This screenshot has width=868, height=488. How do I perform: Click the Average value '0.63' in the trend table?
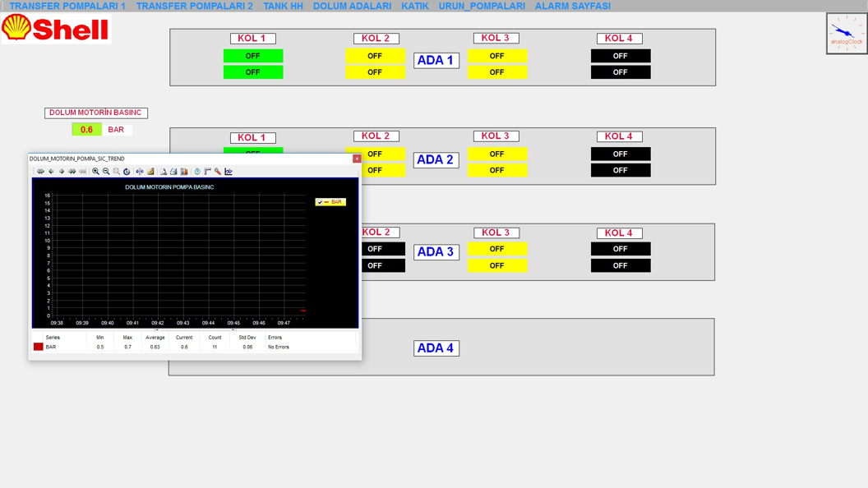[155, 347]
